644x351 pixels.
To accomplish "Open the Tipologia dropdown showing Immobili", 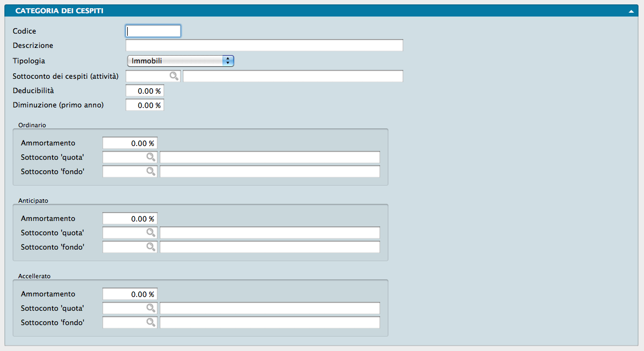I will (181, 61).
